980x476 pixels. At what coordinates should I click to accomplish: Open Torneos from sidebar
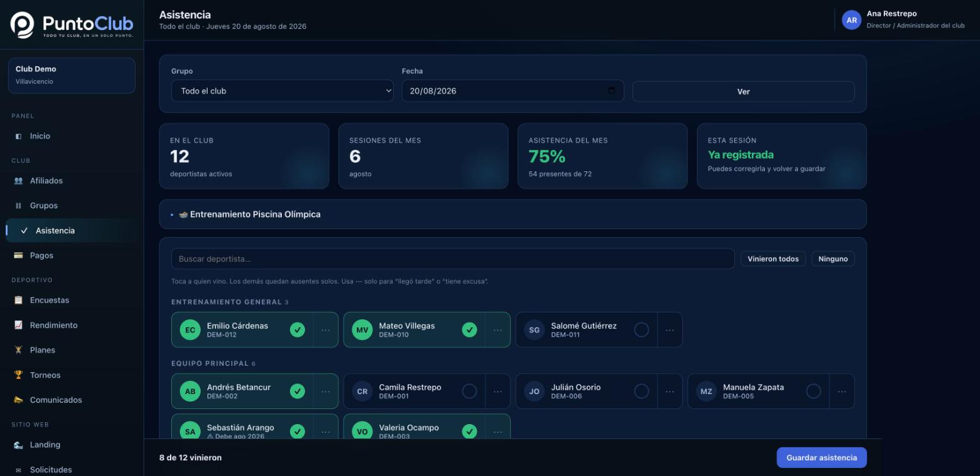72,375
